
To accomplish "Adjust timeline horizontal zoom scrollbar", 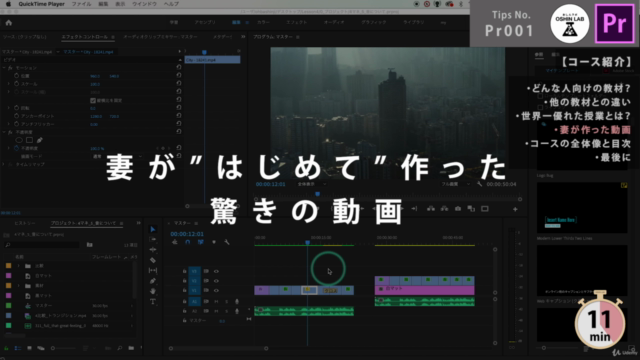I will point(218,349).
